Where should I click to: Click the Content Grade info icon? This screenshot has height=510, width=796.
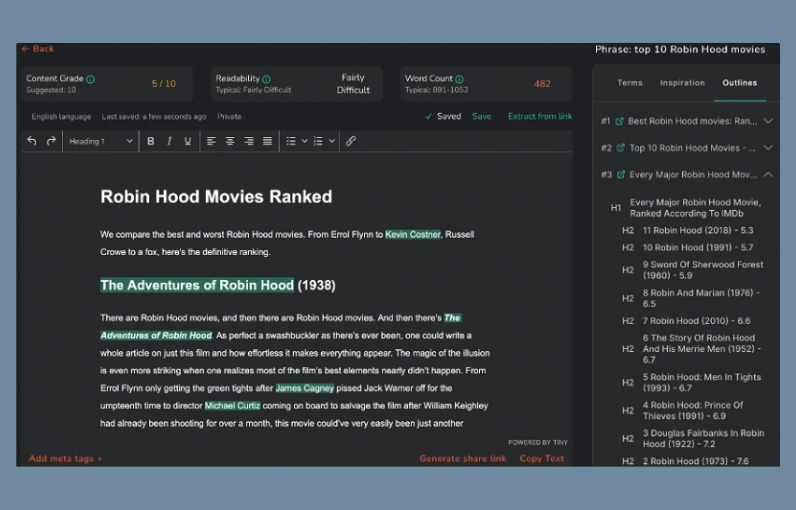[x=91, y=79]
